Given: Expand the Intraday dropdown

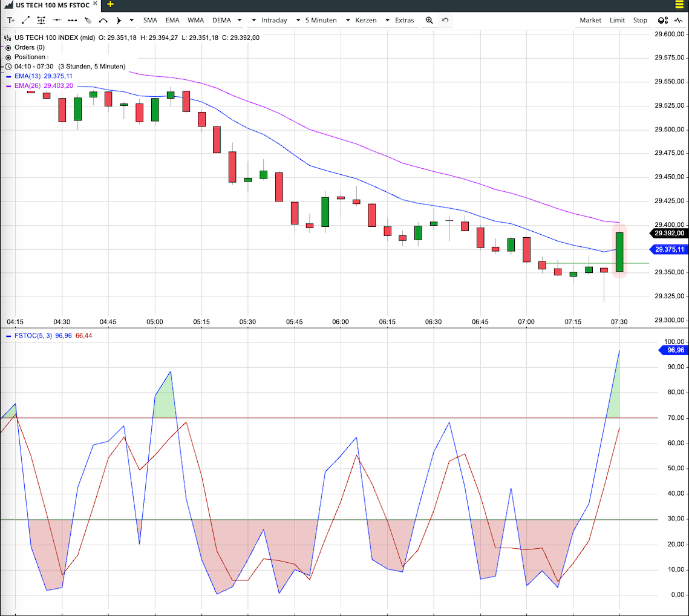Looking at the screenshot, I should [x=270, y=20].
